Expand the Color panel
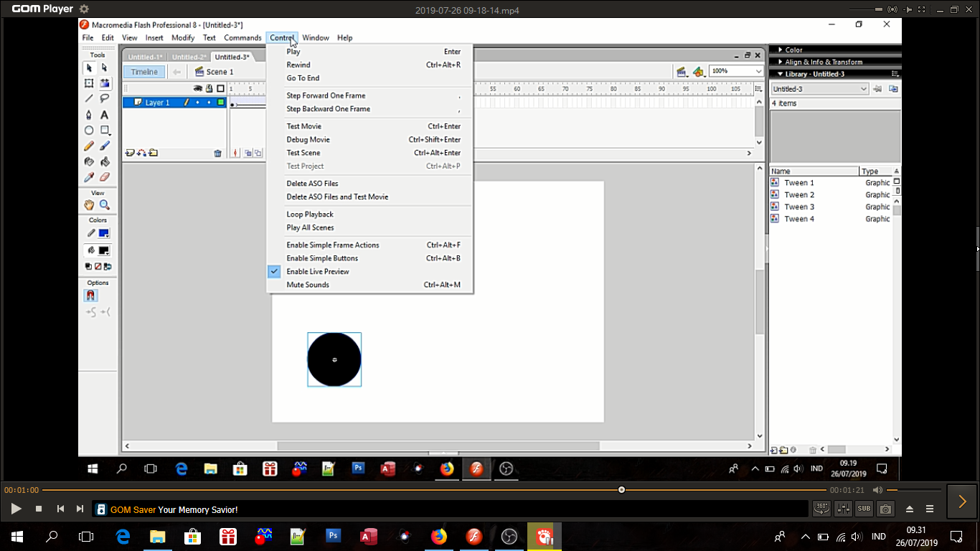Image resolution: width=980 pixels, height=551 pixels. pyautogui.click(x=793, y=50)
